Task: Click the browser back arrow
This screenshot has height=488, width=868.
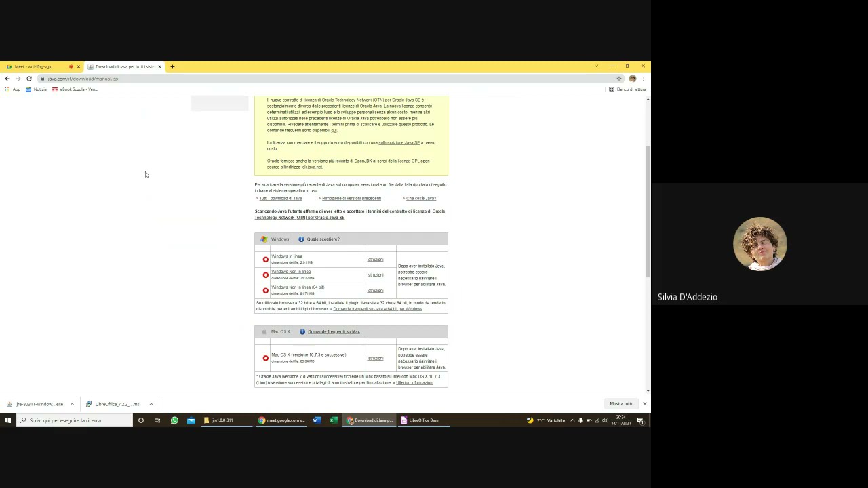Action: point(7,79)
